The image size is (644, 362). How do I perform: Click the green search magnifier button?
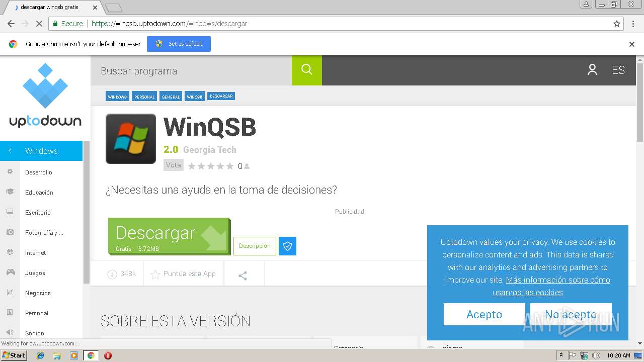coord(307,70)
